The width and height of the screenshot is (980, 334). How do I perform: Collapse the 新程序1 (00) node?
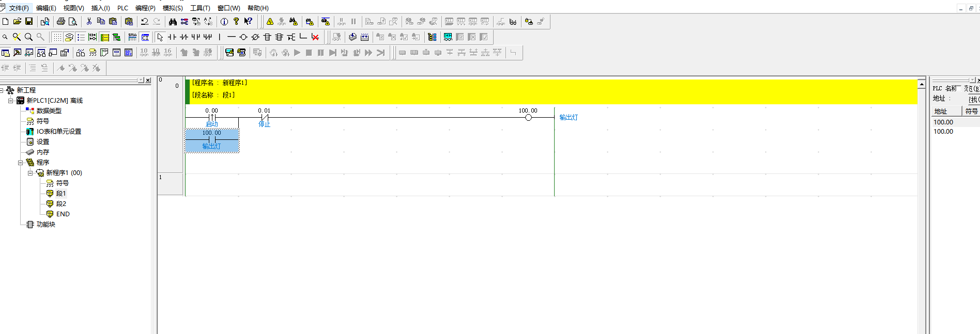(x=30, y=173)
